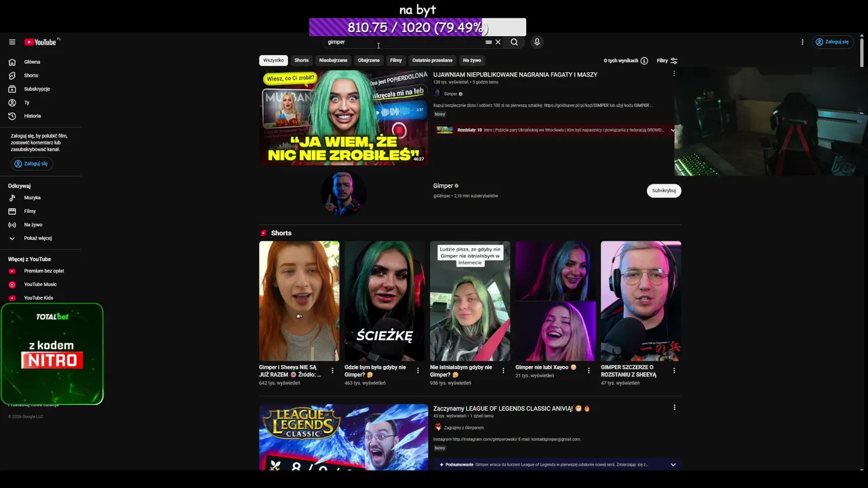Click Zaloguj się in the top right

point(832,42)
